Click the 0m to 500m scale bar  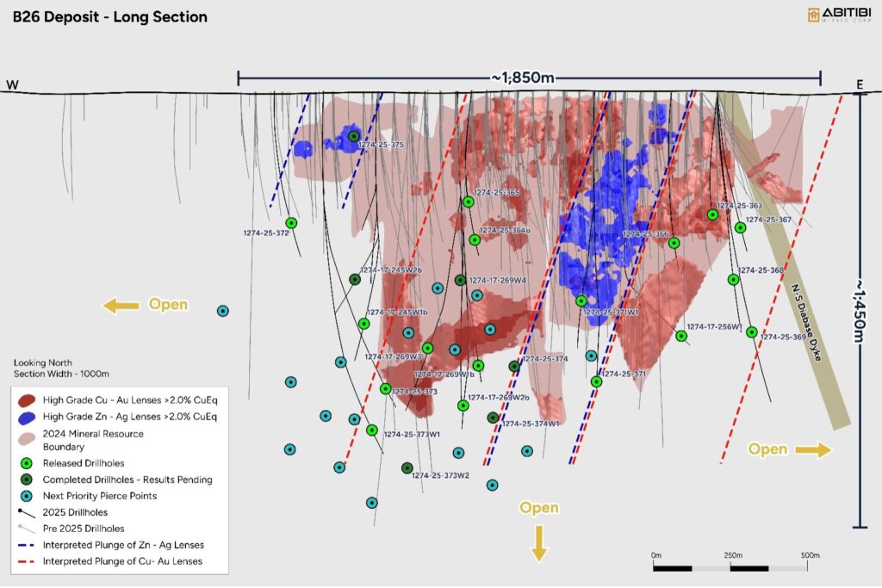(x=732, y=568)
